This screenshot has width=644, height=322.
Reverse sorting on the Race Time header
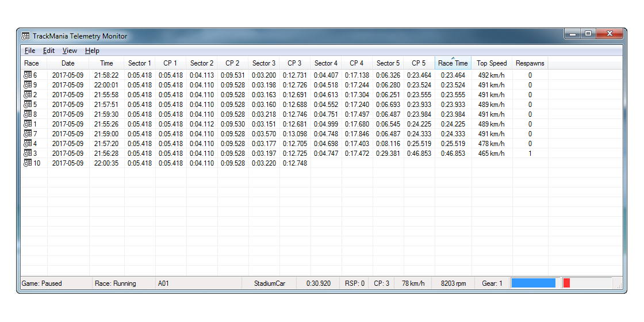pos(453,63)
